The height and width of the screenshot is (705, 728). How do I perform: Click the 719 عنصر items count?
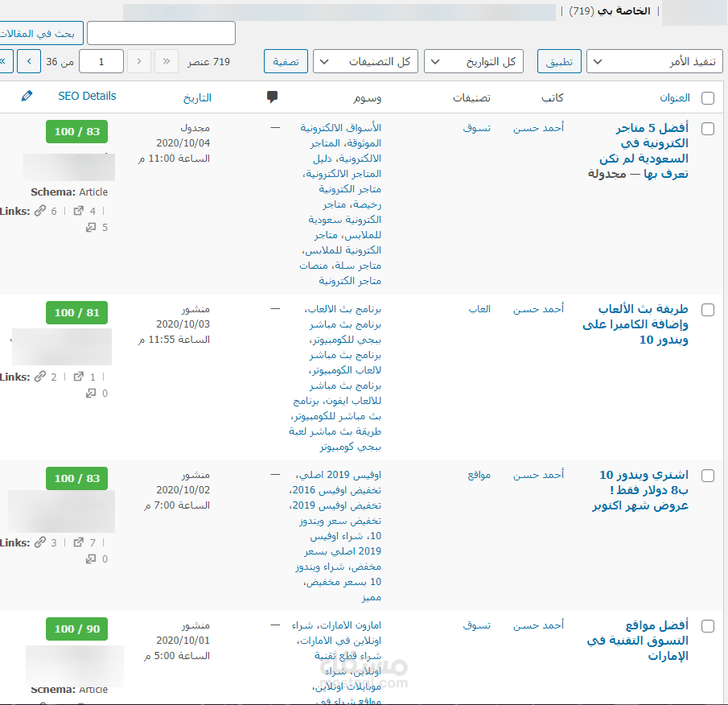pyautogui.click(x=208, y=62)
